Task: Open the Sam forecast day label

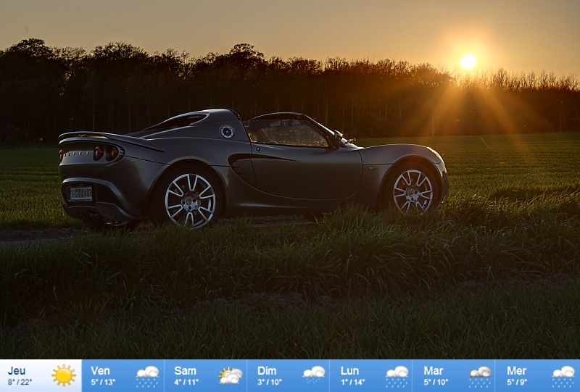Action: (185, 370)
